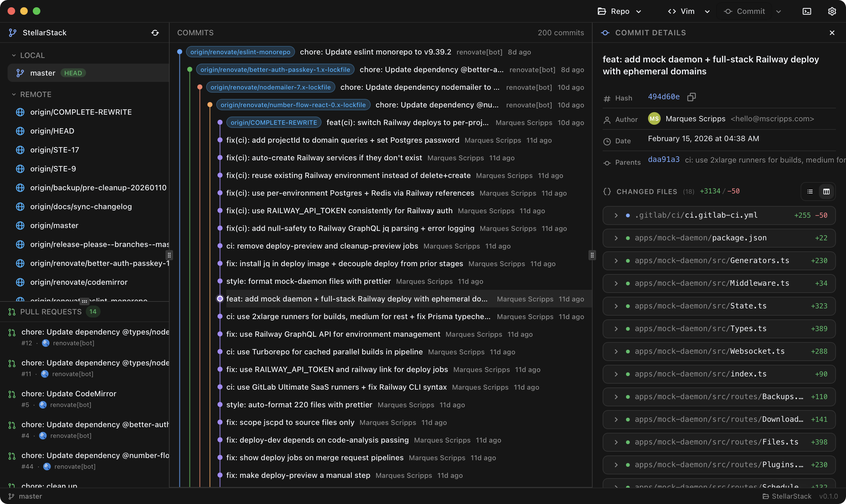
Task: Copy the commit hash with copy icon
Action: 691,97
